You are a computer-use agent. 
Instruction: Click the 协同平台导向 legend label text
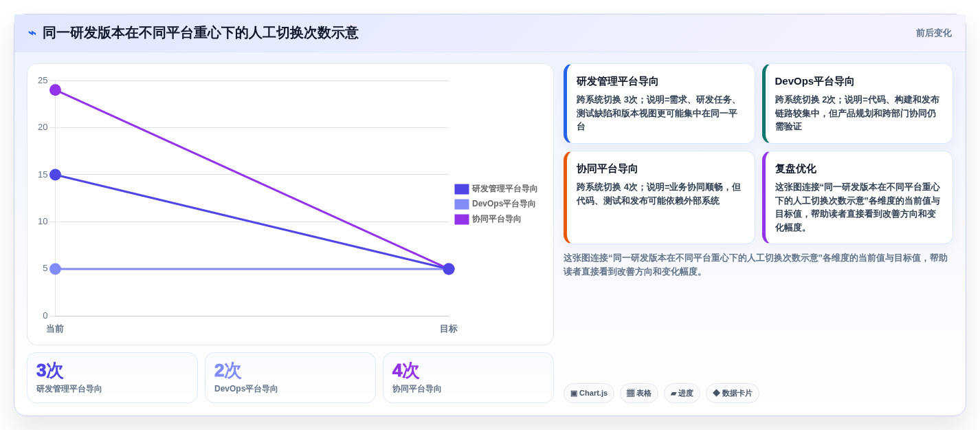[497, 219]
